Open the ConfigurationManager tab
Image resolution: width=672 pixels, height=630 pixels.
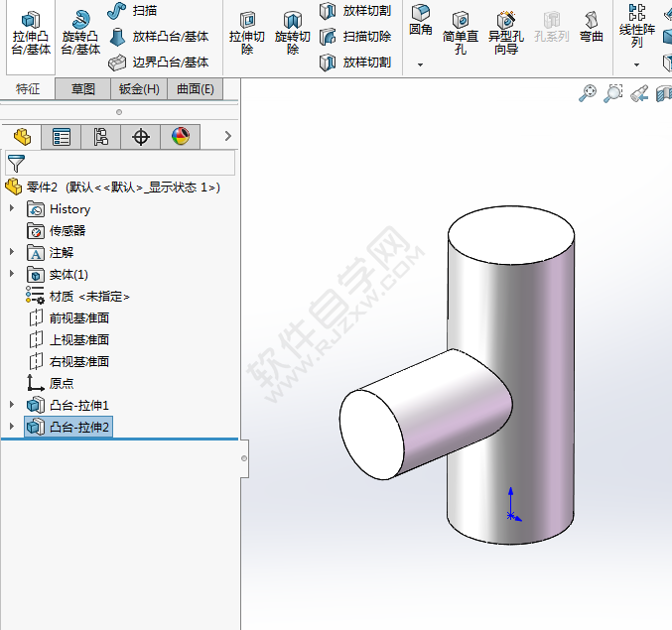click(x=100, y=137)
